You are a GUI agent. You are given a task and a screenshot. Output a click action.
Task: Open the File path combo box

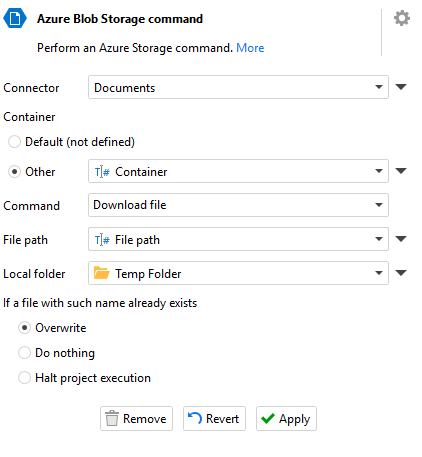tap(238, 239)
